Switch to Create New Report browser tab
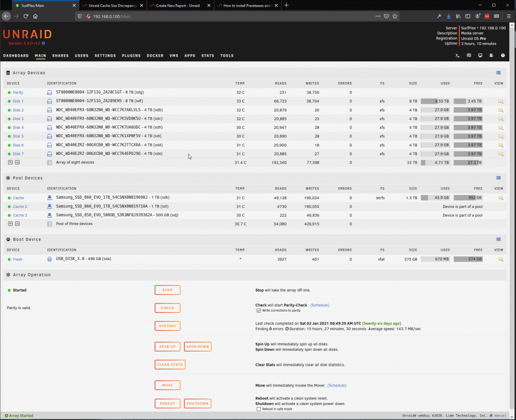Screen dimensions: 516x420 click(180, 5)
